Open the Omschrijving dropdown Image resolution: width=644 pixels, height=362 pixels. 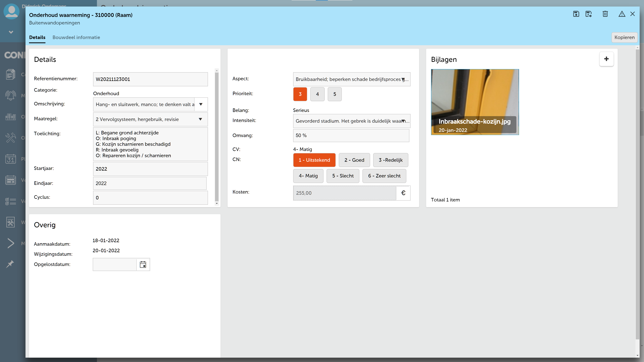[x=200, y=104]
